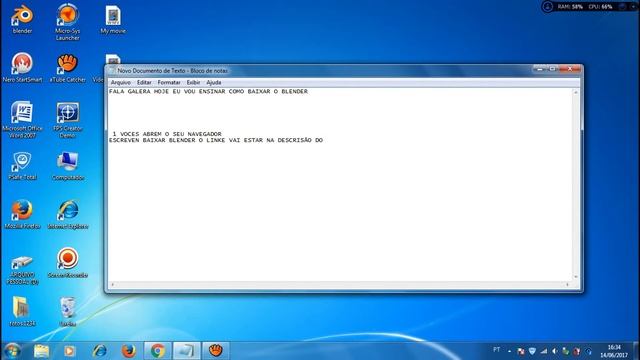Open the PSafe Total desktop shortcut
This screenshot has width=640, height=360.
tap(22, 165)
